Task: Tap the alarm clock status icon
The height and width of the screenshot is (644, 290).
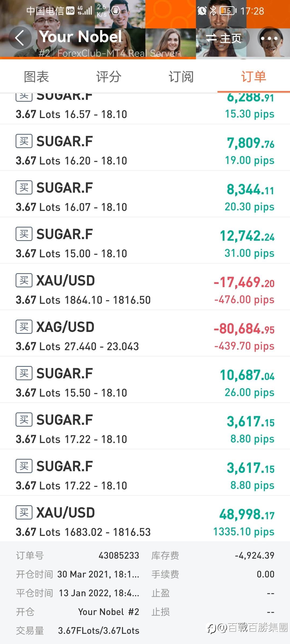Action: pos(202,11)
